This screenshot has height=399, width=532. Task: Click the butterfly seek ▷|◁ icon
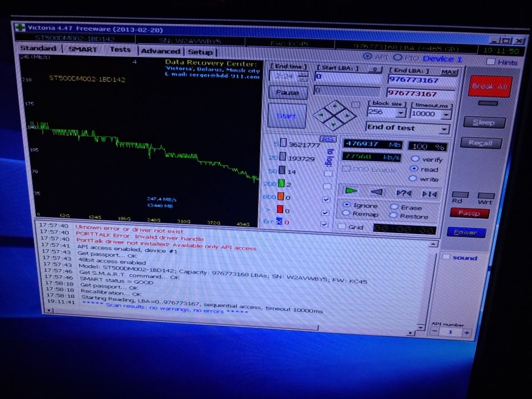[429, 194]
